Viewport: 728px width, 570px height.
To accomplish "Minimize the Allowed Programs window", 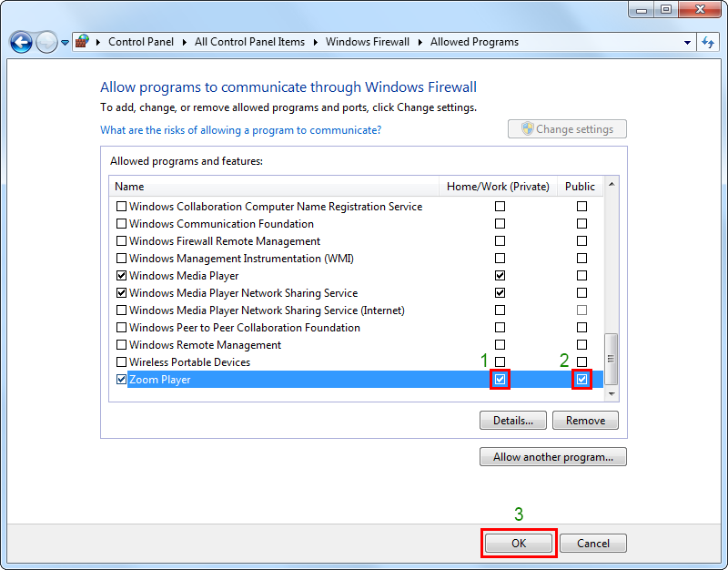I will 642,9.
